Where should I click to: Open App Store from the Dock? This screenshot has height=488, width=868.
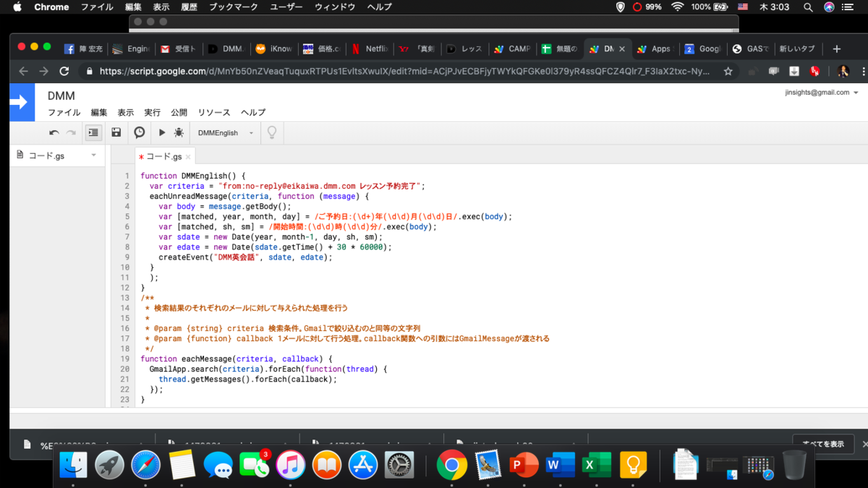click(x=362, y=466)
